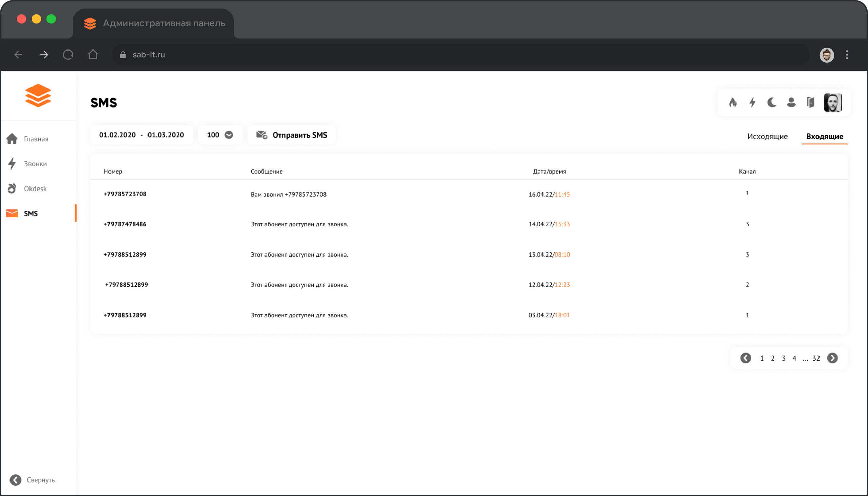
Task: Click the lightning bolt icon in top toolbar
Action: [752, 102]
